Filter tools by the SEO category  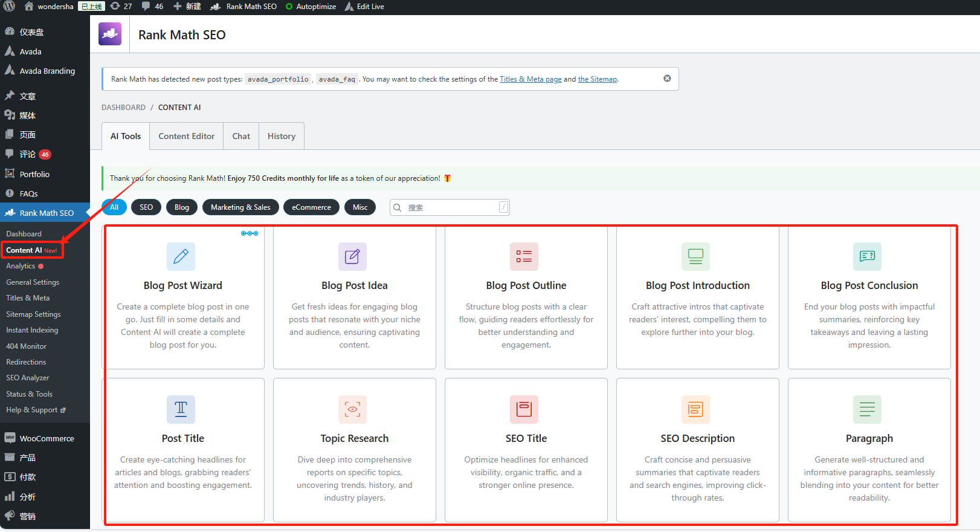click(146, 207)
